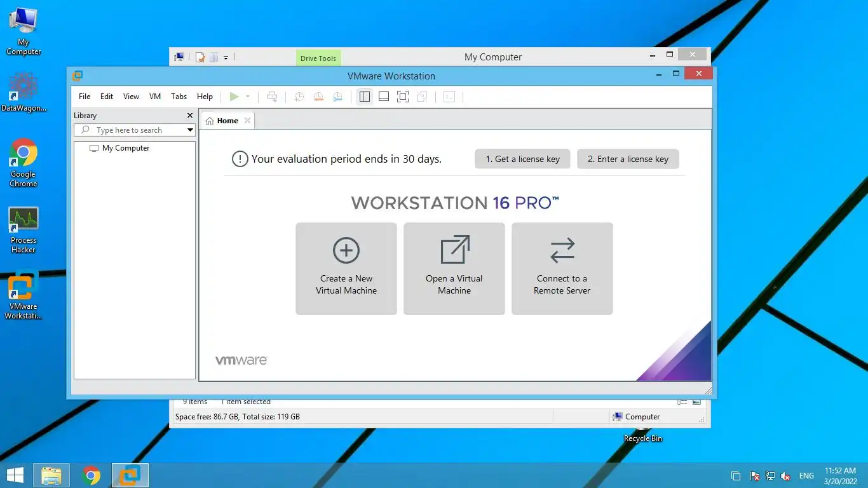Open the VM menu

pyautogui.click(x=155, y=97)
